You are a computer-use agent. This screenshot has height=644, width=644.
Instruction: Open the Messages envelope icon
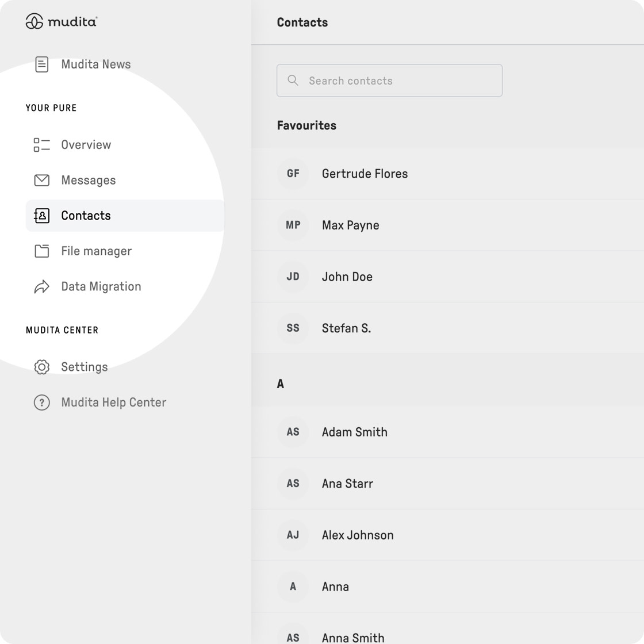point(41,180)
